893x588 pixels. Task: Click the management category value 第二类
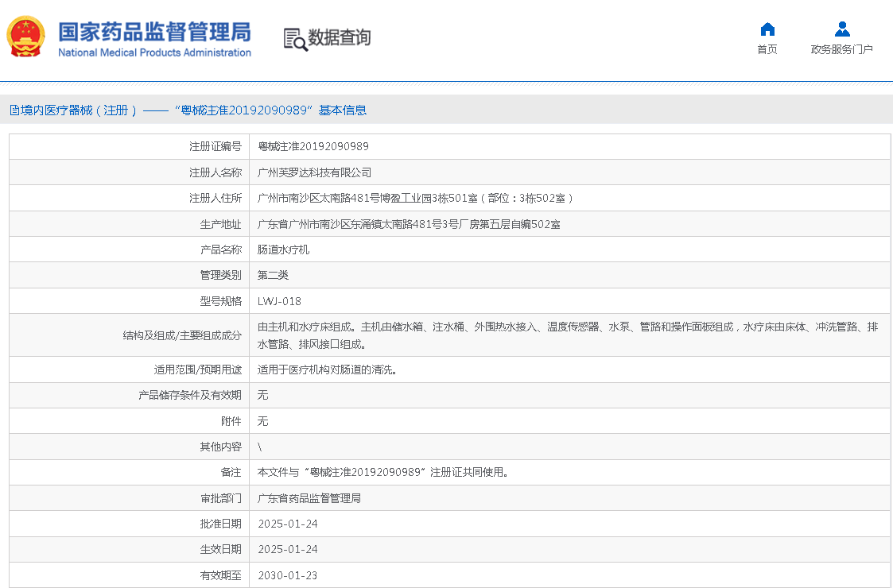[x=273, y=275]
